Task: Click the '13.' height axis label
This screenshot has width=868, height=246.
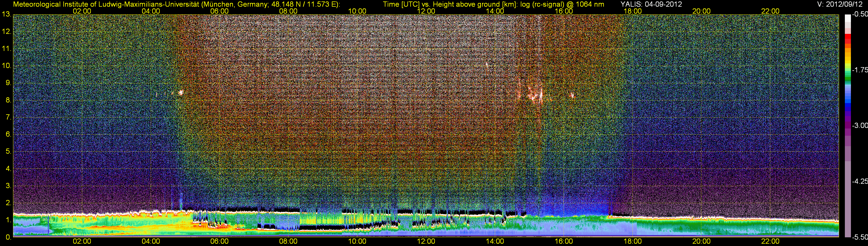Action: tap(6, 14)
